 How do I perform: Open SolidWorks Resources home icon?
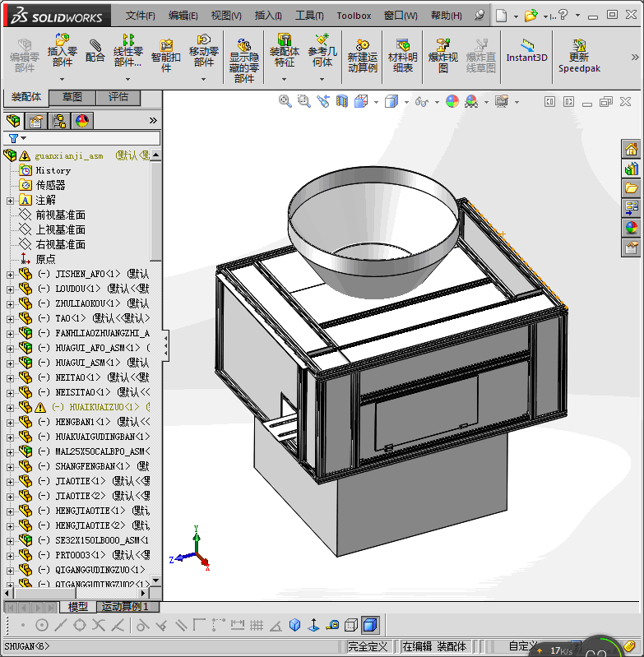(631, 150)
